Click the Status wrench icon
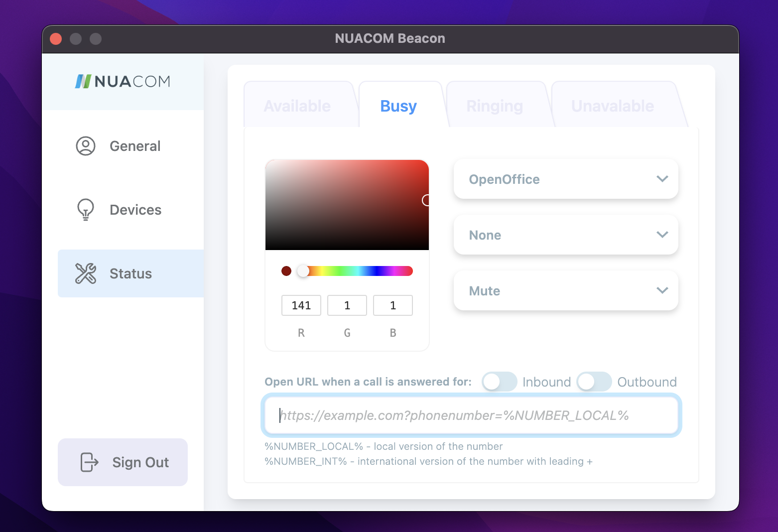Viewport: 778px width, 532px height. [86, 273]
